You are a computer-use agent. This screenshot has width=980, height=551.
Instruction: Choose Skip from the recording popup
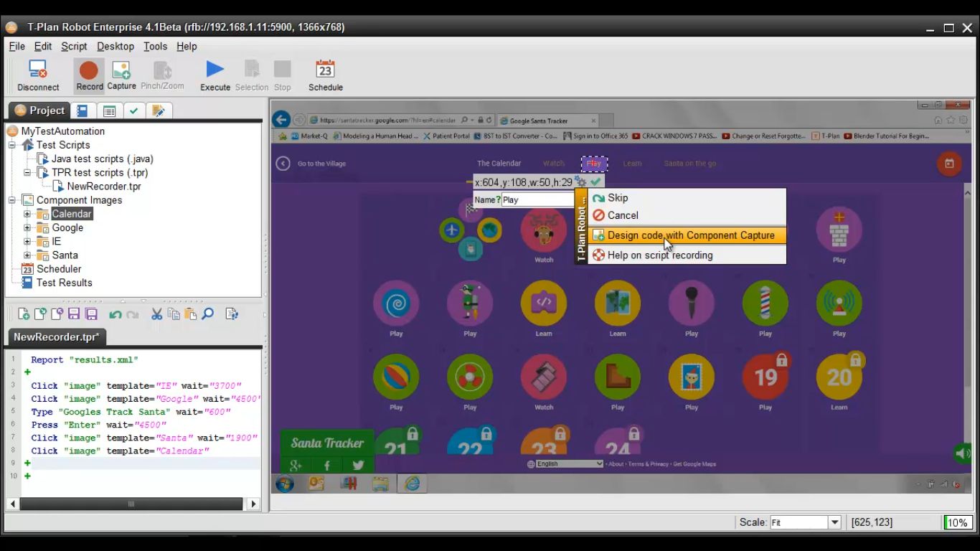click(687, 198)
